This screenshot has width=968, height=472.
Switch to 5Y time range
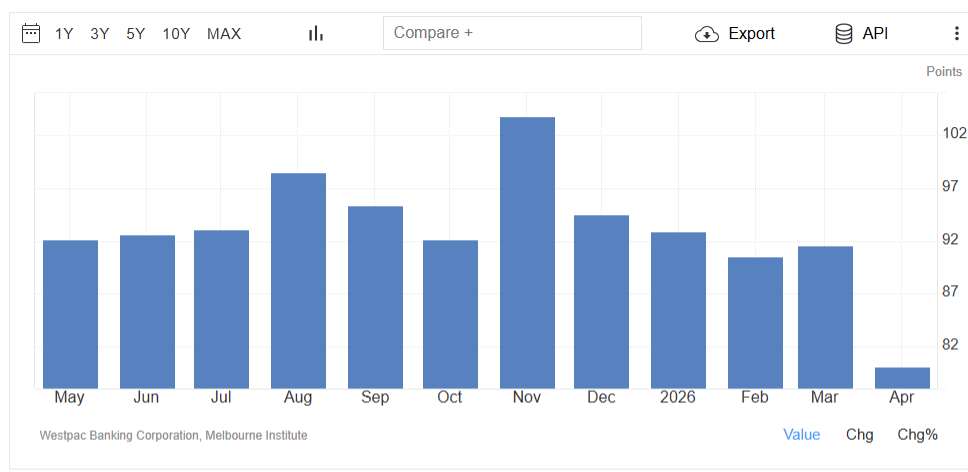point(136,34)
